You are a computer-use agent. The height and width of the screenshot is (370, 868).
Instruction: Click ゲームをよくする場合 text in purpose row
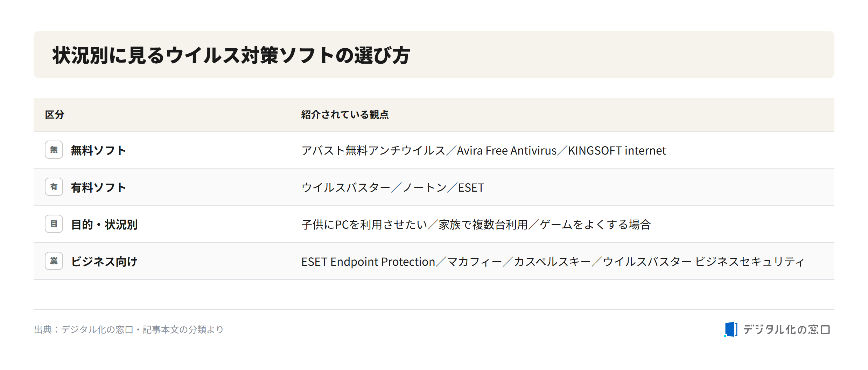pyautogui.click(x=595, y=225)
